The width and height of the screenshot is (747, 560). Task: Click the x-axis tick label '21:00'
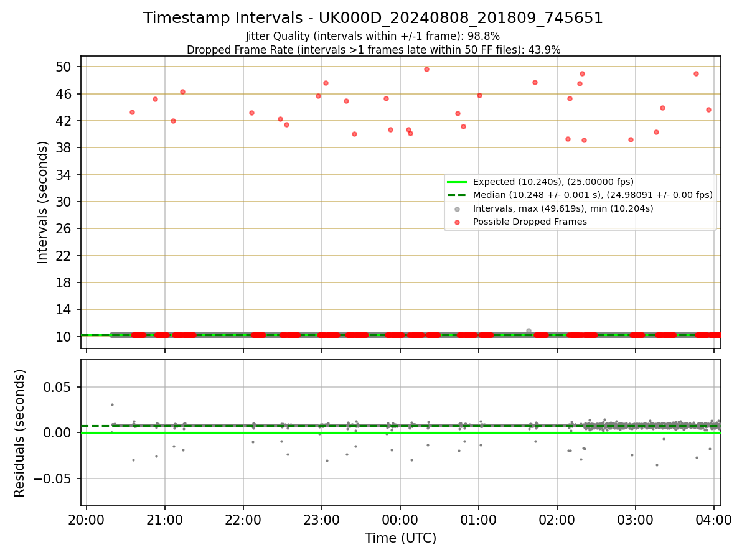tap(165, 519)
